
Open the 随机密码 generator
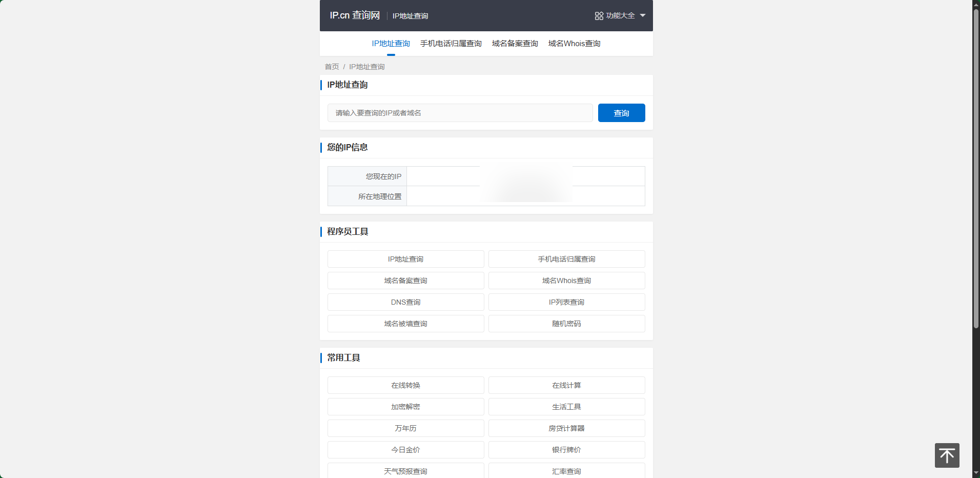tap(566, 324)
